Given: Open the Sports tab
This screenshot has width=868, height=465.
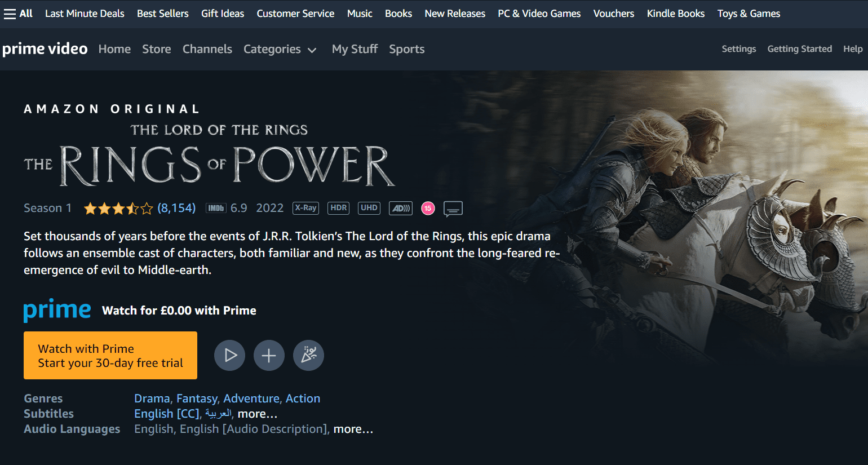Looking at the screenshot, I should click(x=407, y=49).
